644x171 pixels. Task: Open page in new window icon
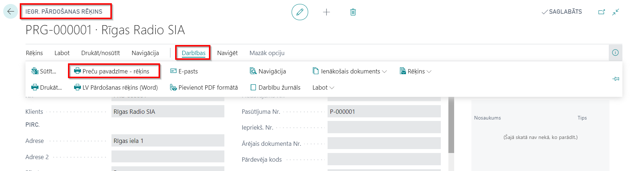click(602, 12)
